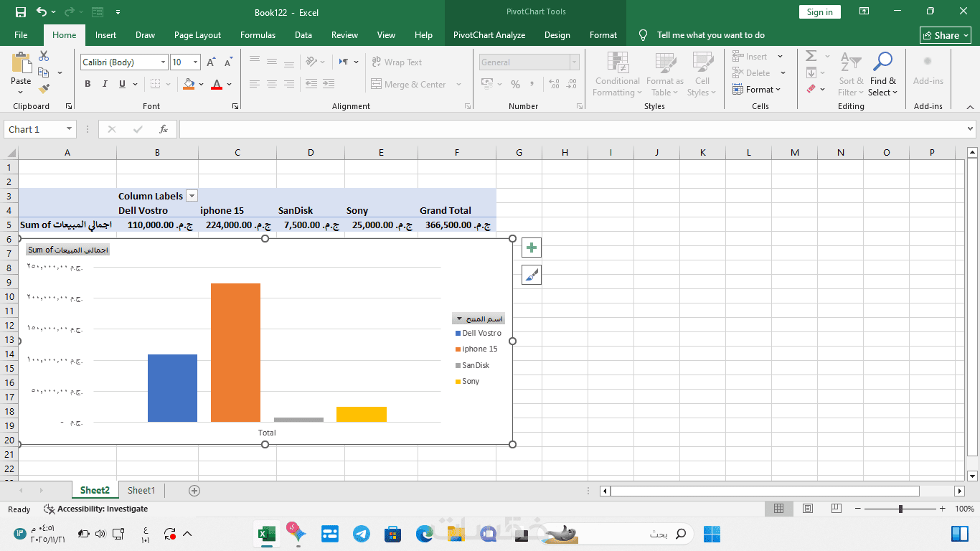Viewport: 980px width, 551px height.
Task: Click the product name legend field button
Action: [x=479, y=319]
